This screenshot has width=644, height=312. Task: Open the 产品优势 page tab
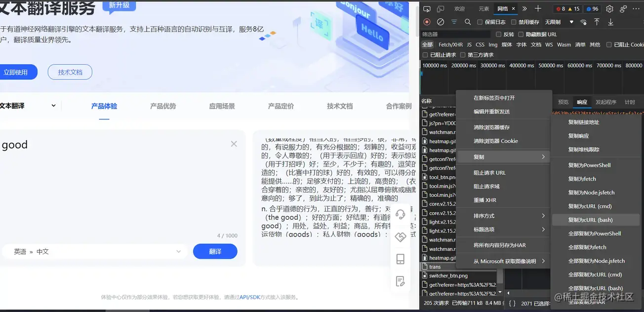(163, 106)
